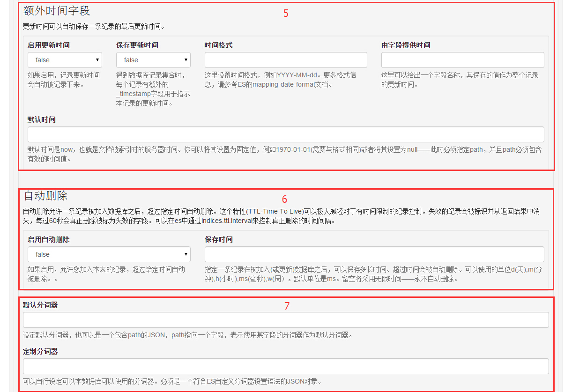
Task: Click the bold 默认时间 label text
Action: [x=42, y=120]
